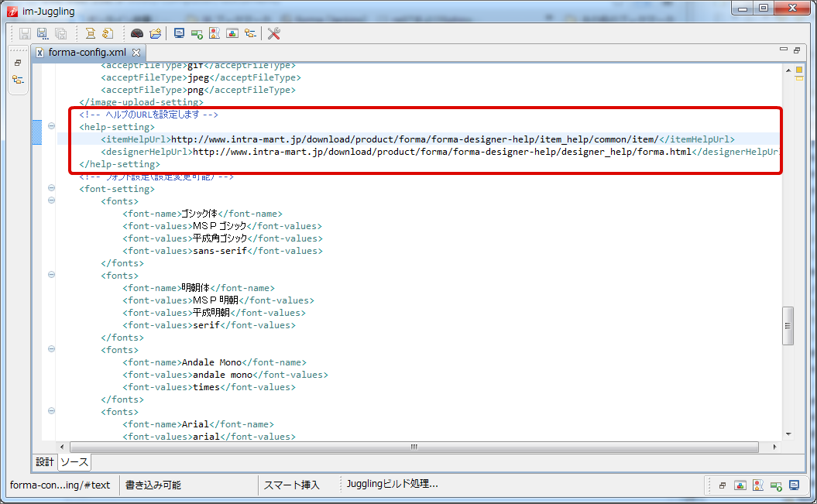Click the blue monitor icon in the top toolbar
This screenshot has height=504, width=817.
tap(179, 34)
